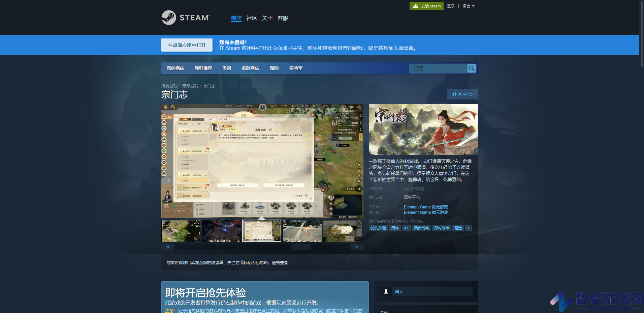This screenshot has height=313, width=644.
Task: Click the developer Element Game 微元游戏 link
Action: (x=426, y=207)
